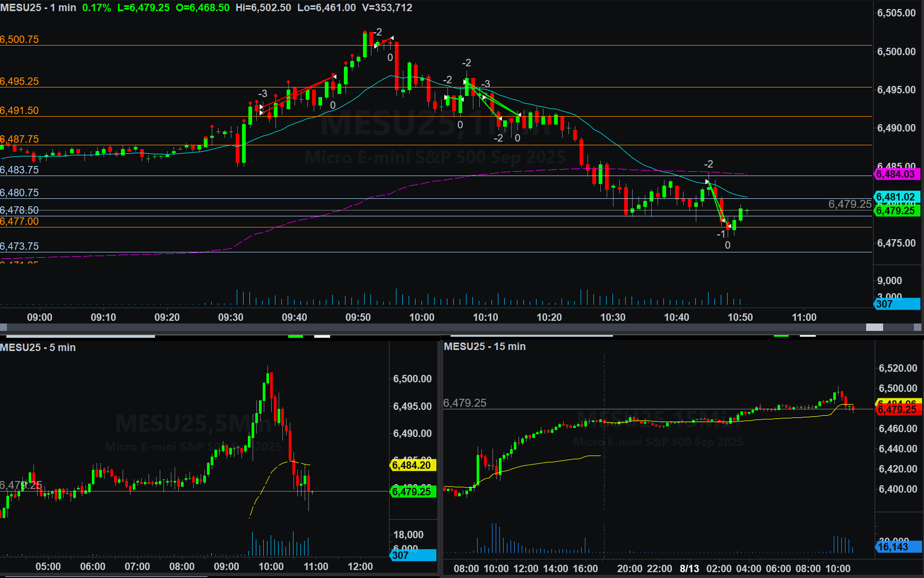Click the magenta 6,484.03 price tag
This screenshot has width=924, height=578.
click(x=896, y=174)
